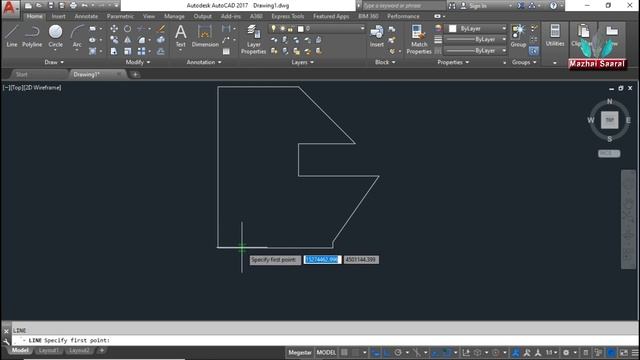The width and height of the screenshot is (640, 360).
Task: Open the Utilities panel
Action: tap(555, 36)
